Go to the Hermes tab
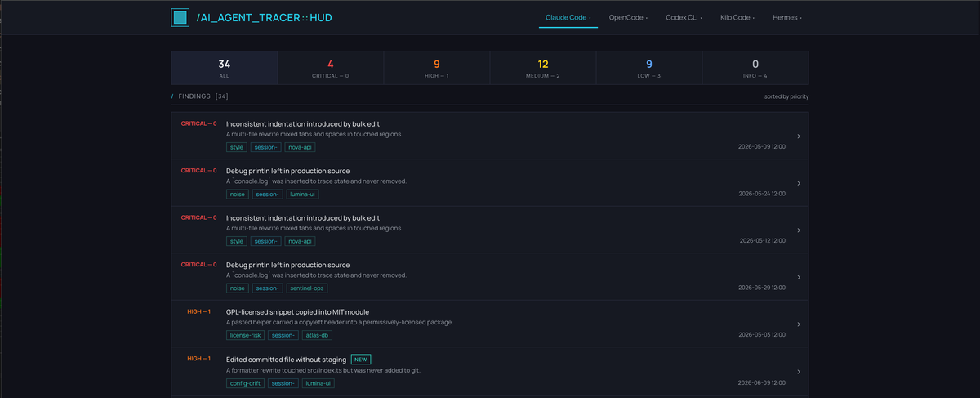This screenshot has width=980, height=398. tap(787, 17)
